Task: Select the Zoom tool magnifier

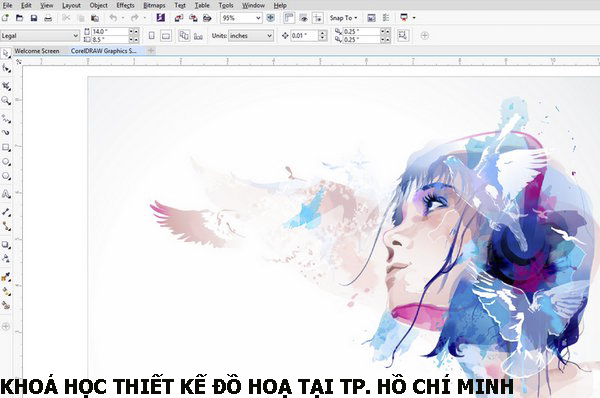Action: click(x=6, y=100)
